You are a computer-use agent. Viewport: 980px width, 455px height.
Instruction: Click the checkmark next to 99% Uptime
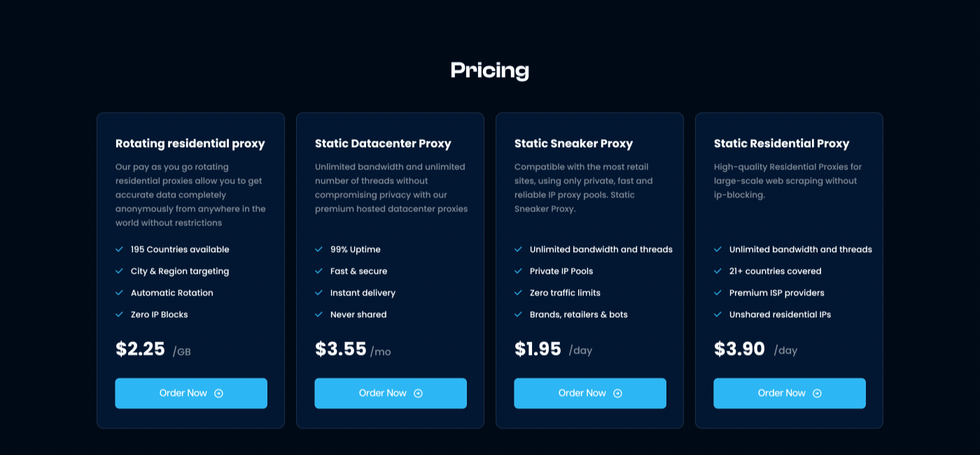tap(319, 249)
